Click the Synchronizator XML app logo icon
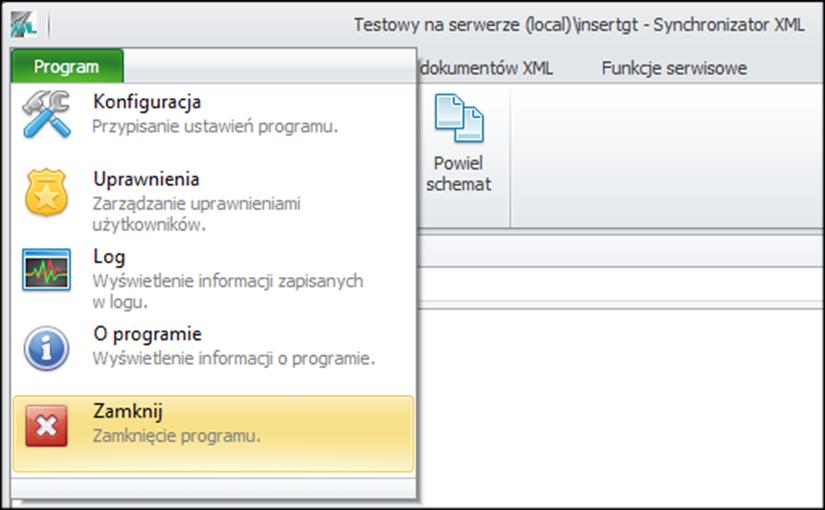Viewport: 825px width, 510px height. [x=24, y=24]
